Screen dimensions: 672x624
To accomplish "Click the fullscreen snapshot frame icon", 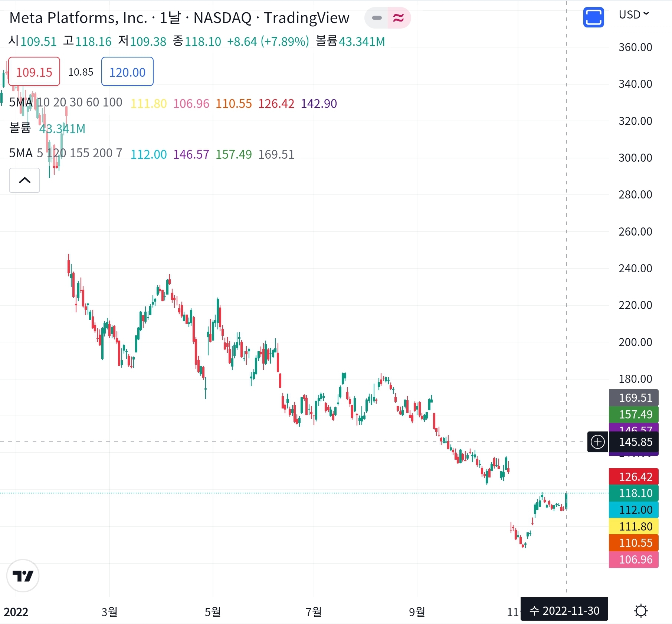I will 593,17.
